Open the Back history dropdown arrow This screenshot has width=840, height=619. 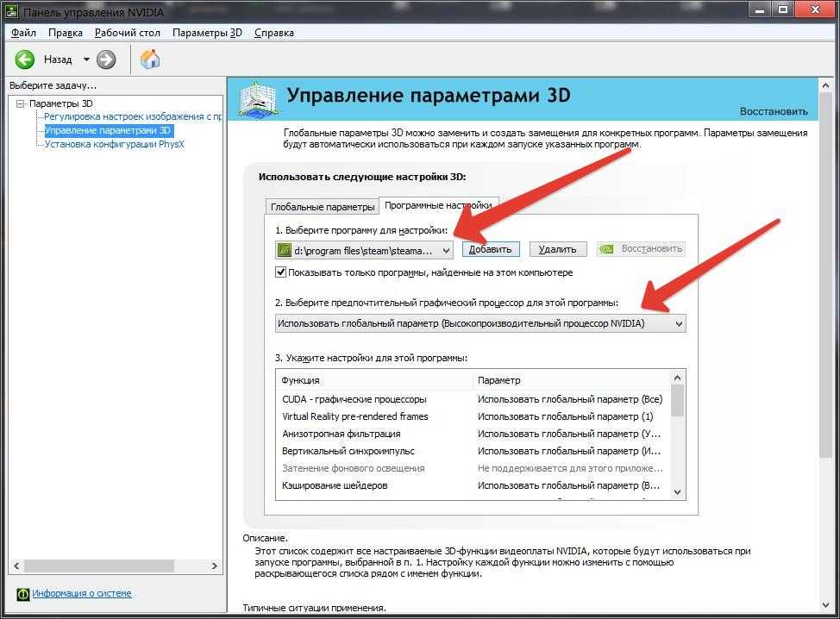pos(86,59)
